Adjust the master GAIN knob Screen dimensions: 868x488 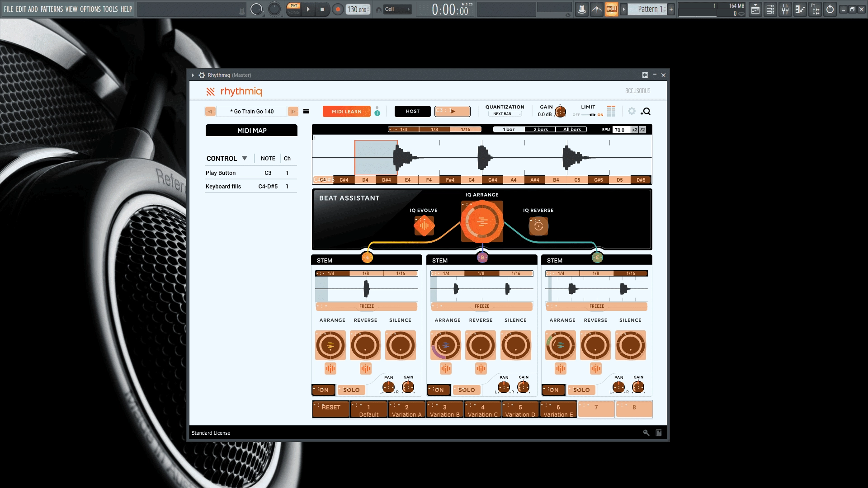coord(560,111)
